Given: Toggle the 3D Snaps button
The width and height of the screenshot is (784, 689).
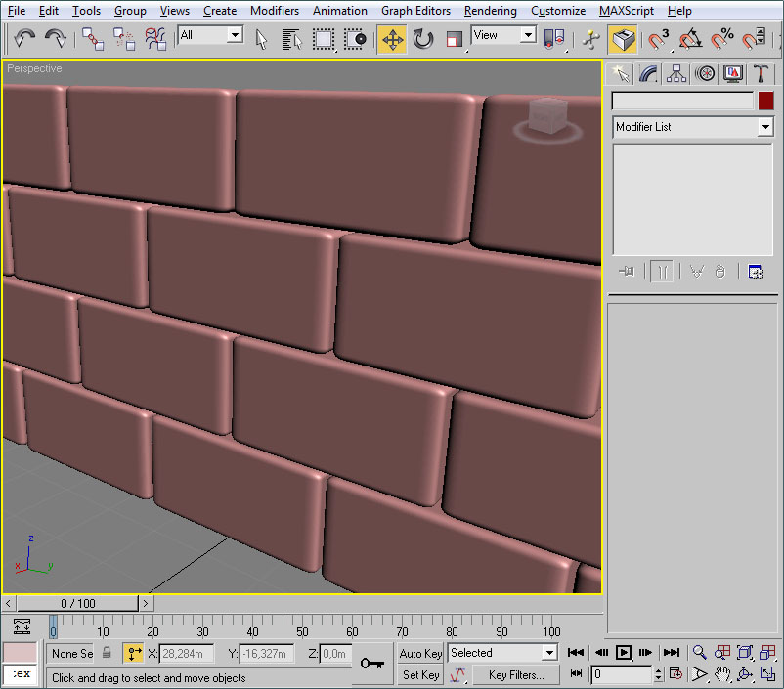Looking at the screenshot, I should [659, 39].
